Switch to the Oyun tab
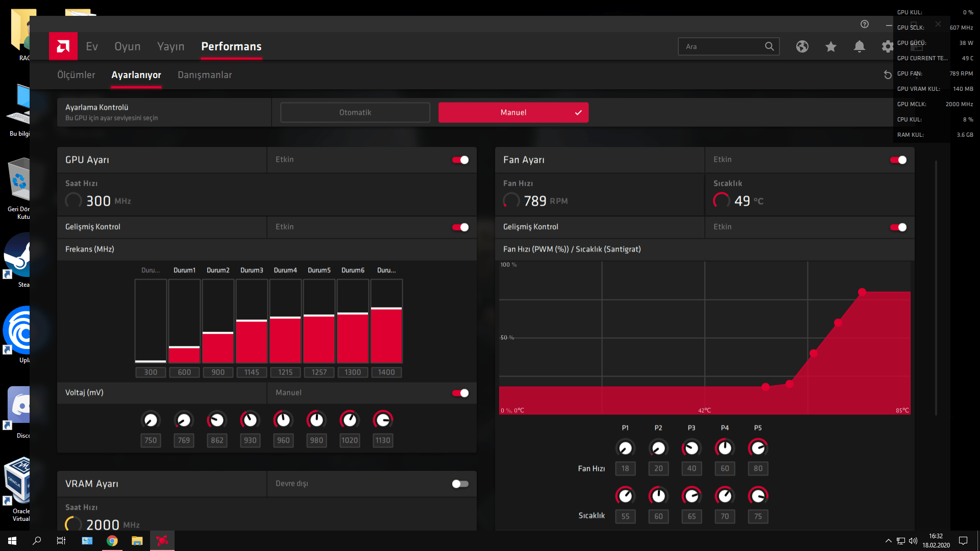 (127, 46)
